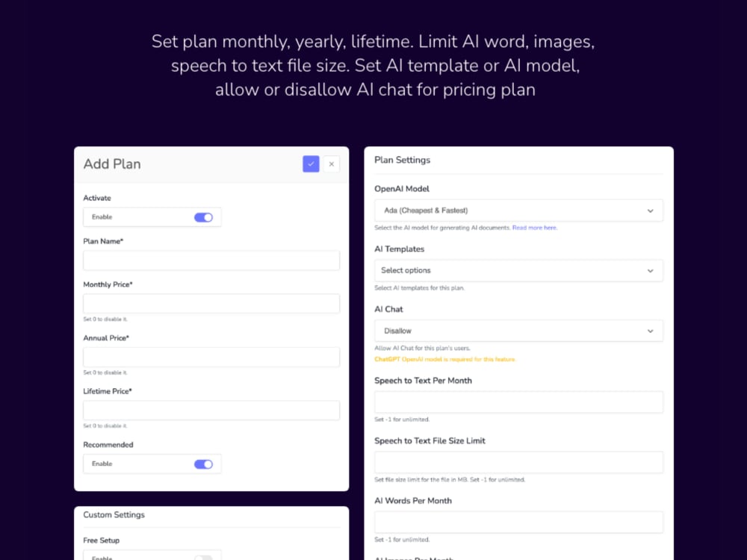The height and width of the screenshot is (560, 747).
Task: Click the AI Words Per Month input
Action: pyautogui.click(x=518, y=522)
